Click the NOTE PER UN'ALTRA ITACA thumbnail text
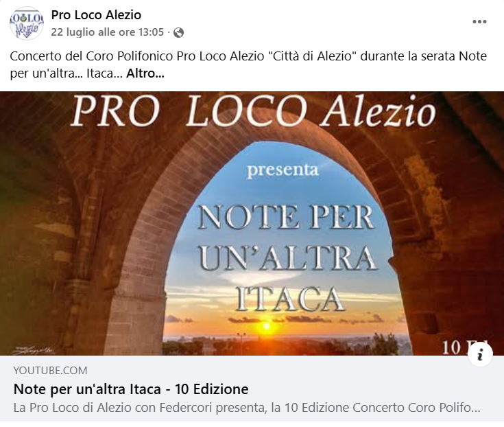Image resolution: width=504 pixels, height=427 pixels. tap(287, 258)
